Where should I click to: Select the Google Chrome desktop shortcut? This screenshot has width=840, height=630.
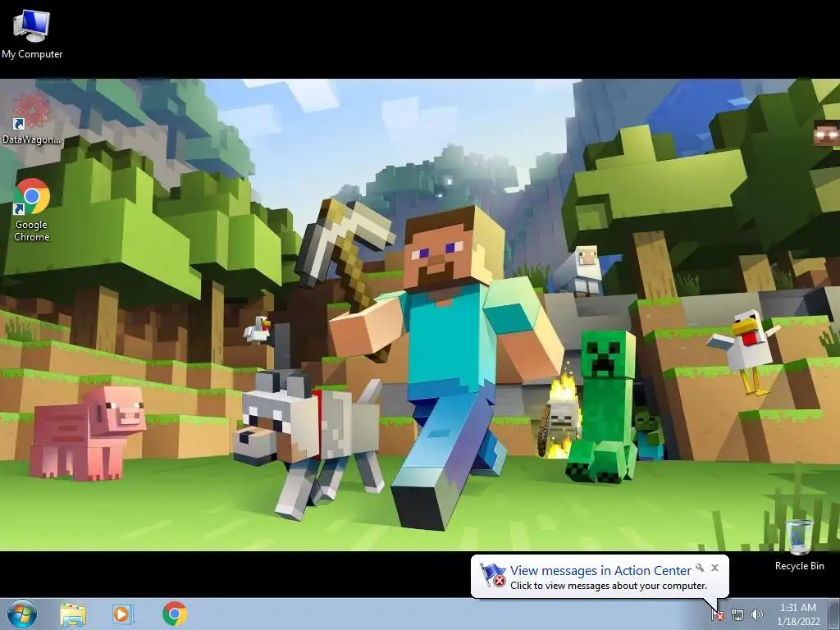click(32, 209)
